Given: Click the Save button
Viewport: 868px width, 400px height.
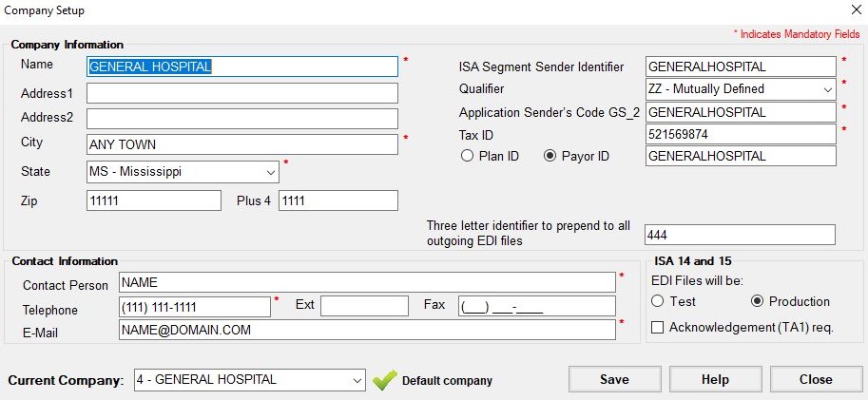Looking at the screenshot, I should (614, 379).
